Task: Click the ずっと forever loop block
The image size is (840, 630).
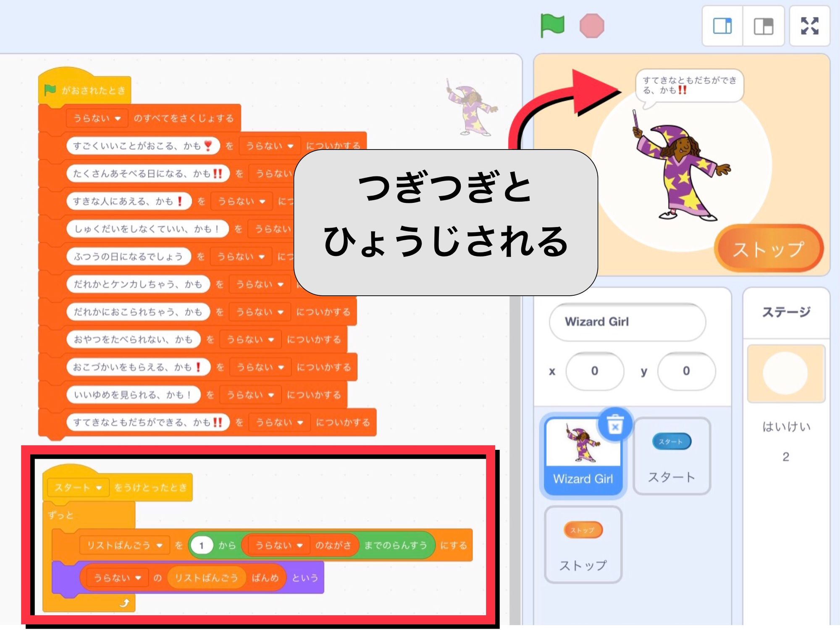Action: pos(61,515)
